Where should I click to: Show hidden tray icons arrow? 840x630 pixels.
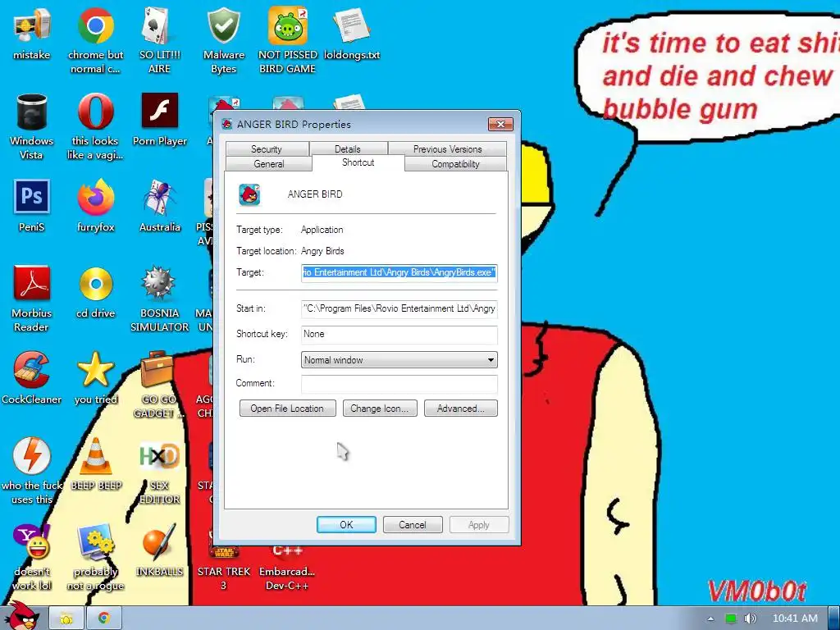(710, 619)
